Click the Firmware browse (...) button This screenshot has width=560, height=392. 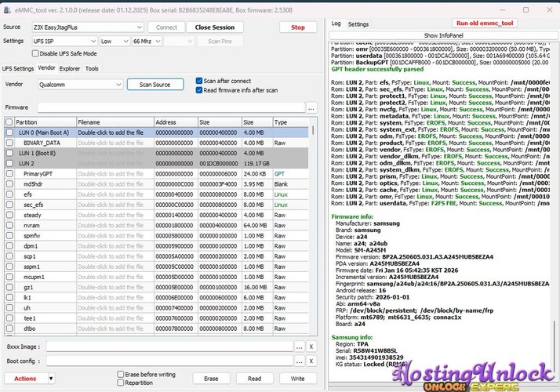[x=311, y=107]
